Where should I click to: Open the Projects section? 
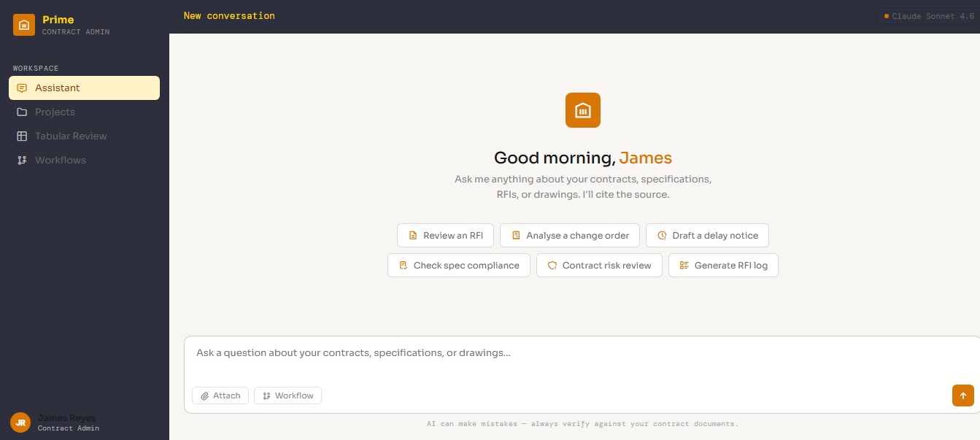(84, 112)
